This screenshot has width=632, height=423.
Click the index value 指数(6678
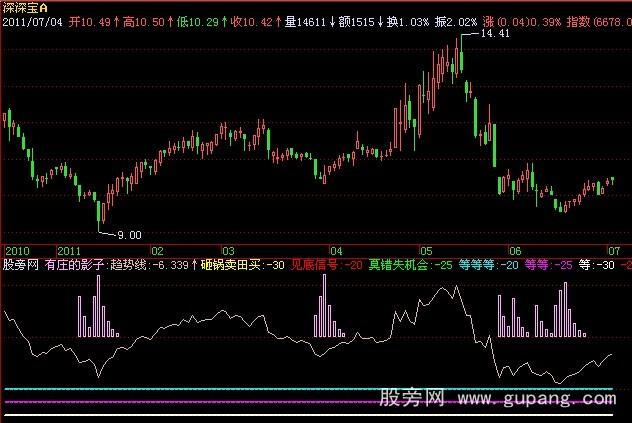point(599,22)
